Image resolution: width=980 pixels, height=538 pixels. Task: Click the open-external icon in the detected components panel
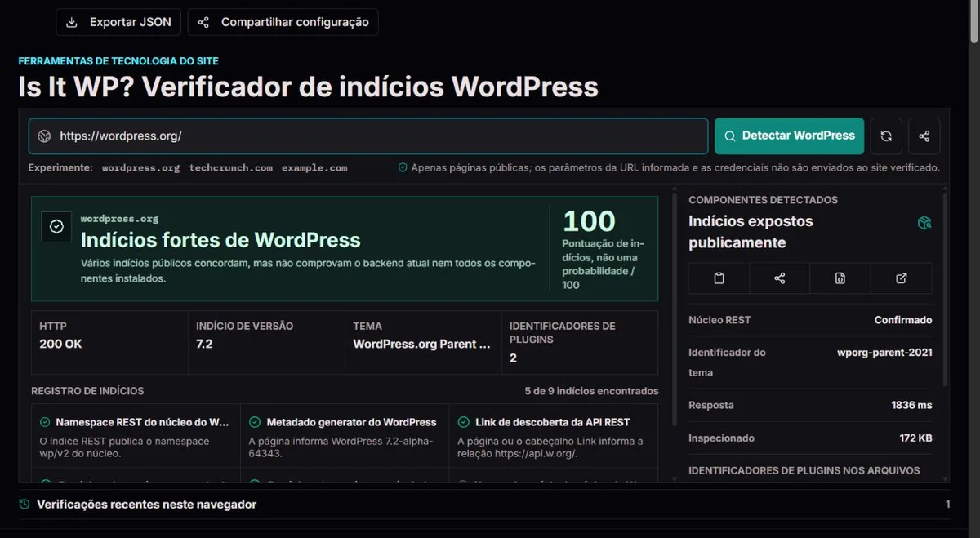(902, 278)
